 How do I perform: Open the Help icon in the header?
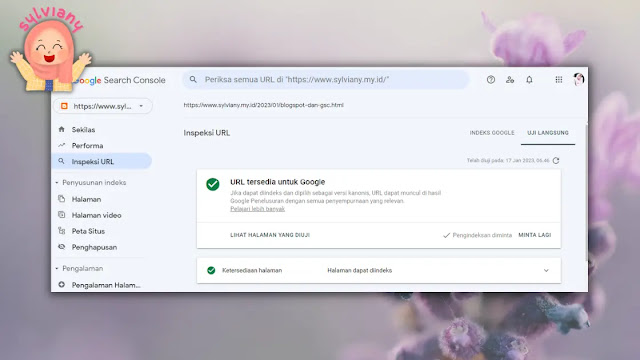click(491, 80)
